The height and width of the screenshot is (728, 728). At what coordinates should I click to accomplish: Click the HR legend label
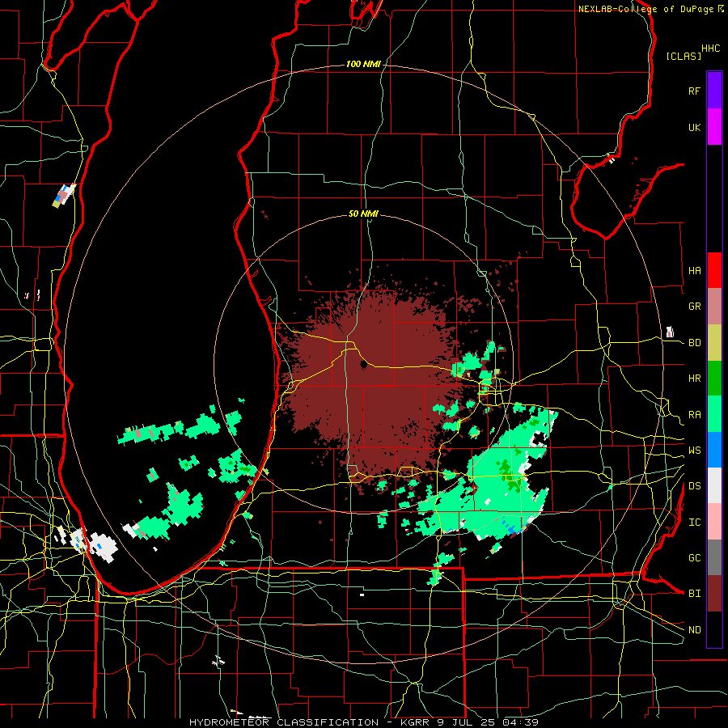pyautogui.click(x=694, y=378)
